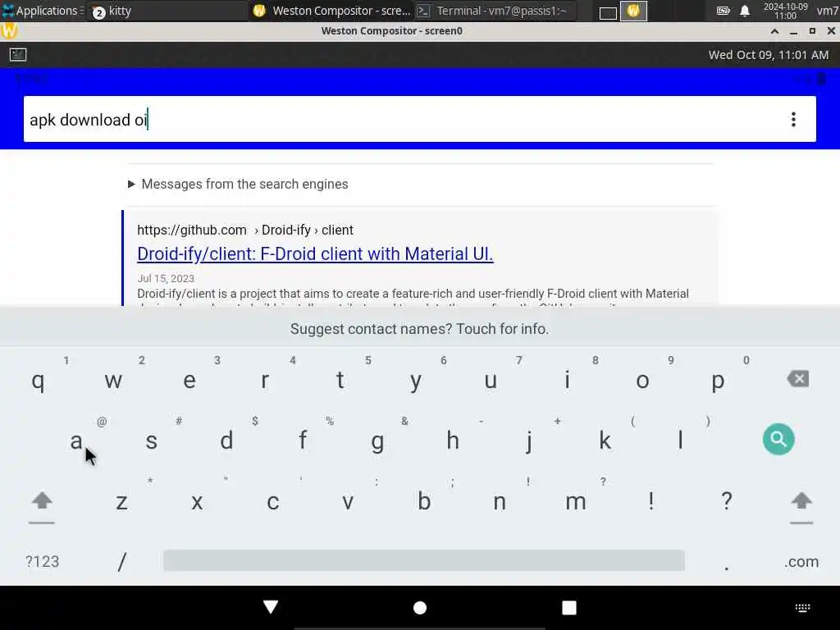Screen dimensions: 840x630
Task: Tap the letter d key
Action: pos(226,441)
